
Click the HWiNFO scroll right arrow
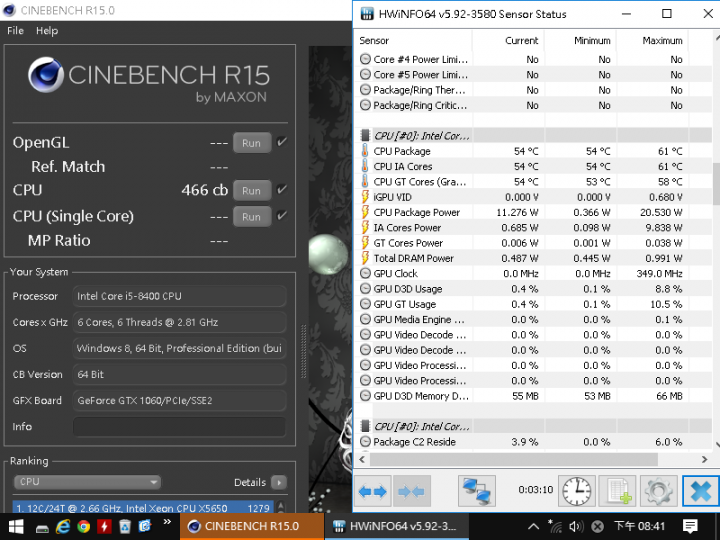pos(705,459)
